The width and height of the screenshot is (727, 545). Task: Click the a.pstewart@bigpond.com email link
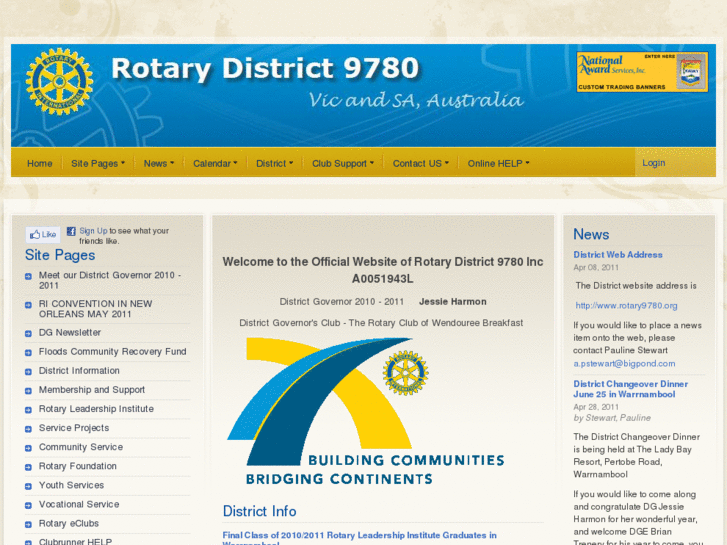click(x=624, y=364)
